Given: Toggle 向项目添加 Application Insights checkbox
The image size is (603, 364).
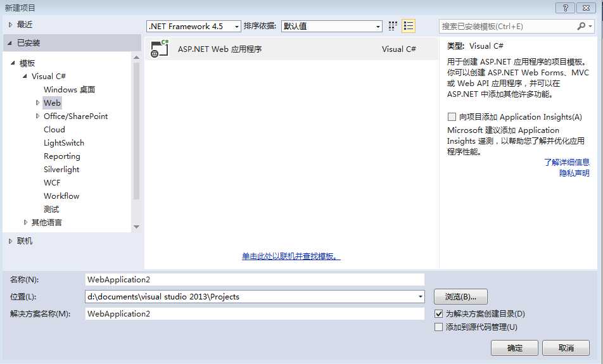Looking at the screenshot, I should coord(452,117).
